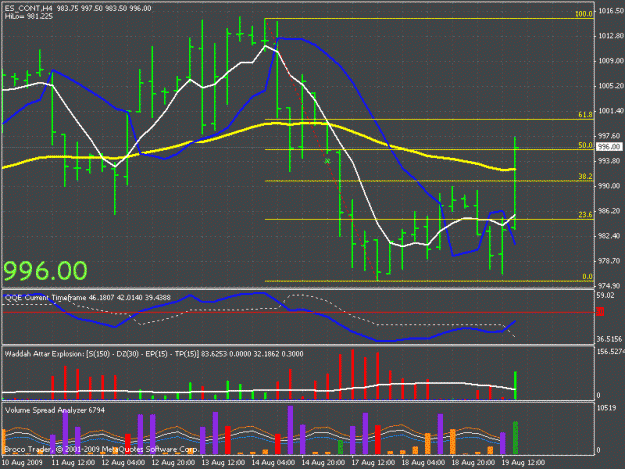Select the 38.2 Fibonacci level label
The height and width of the screenshot is (469, 625).
coord(585,177)
